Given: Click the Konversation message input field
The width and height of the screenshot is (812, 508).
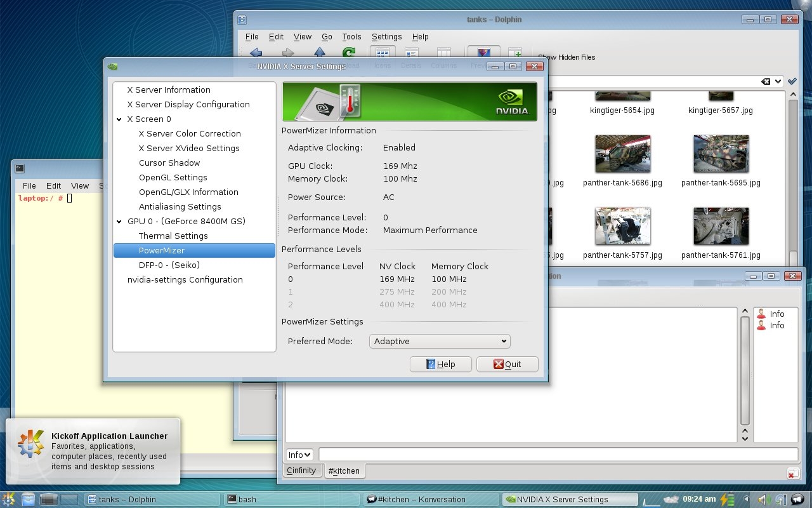Looking at the screenshot, I should (x=558, y=455).
